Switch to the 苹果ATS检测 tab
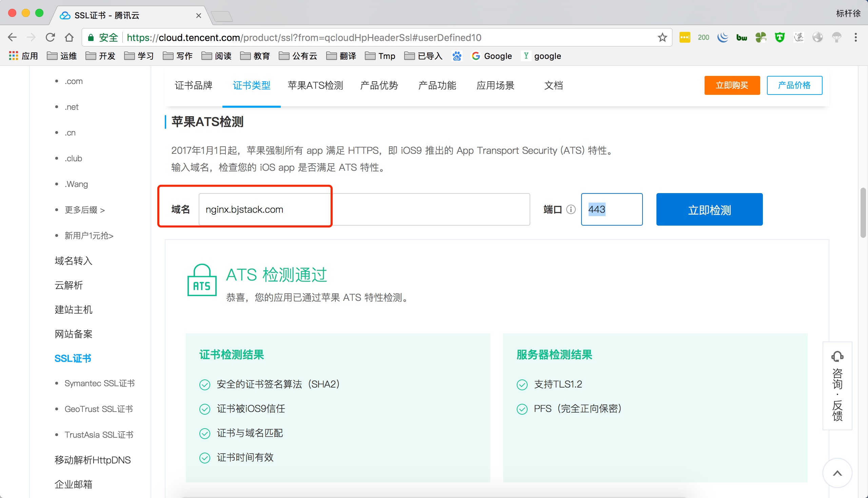Image resolution: width=868 pixels, height=498 pixels. (x=315, y=85)
